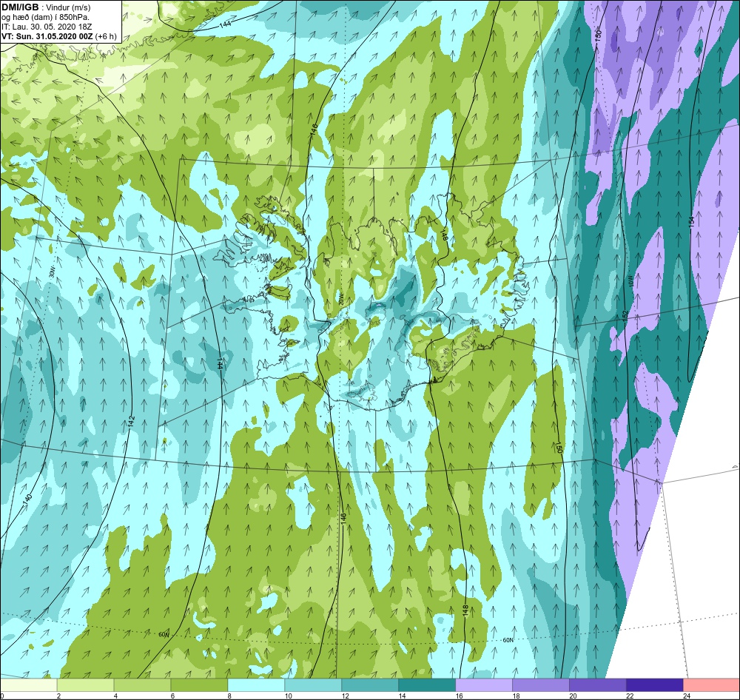Click the 'VT: Sun. 31.05.2020 00Z' valid time
740x700 pixels.
coord(47,36)
